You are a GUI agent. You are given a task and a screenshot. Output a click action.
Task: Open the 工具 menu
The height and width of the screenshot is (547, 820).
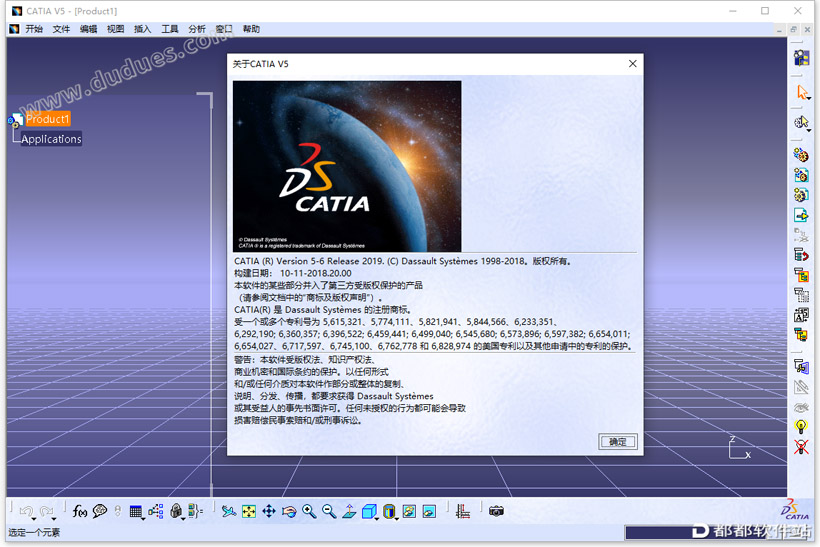pos(169,29)
